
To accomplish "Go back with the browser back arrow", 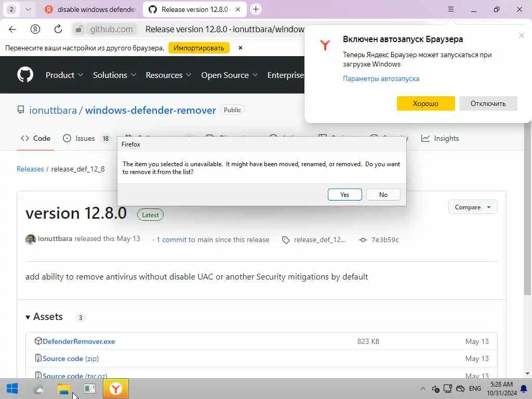I will click(12, 29).
